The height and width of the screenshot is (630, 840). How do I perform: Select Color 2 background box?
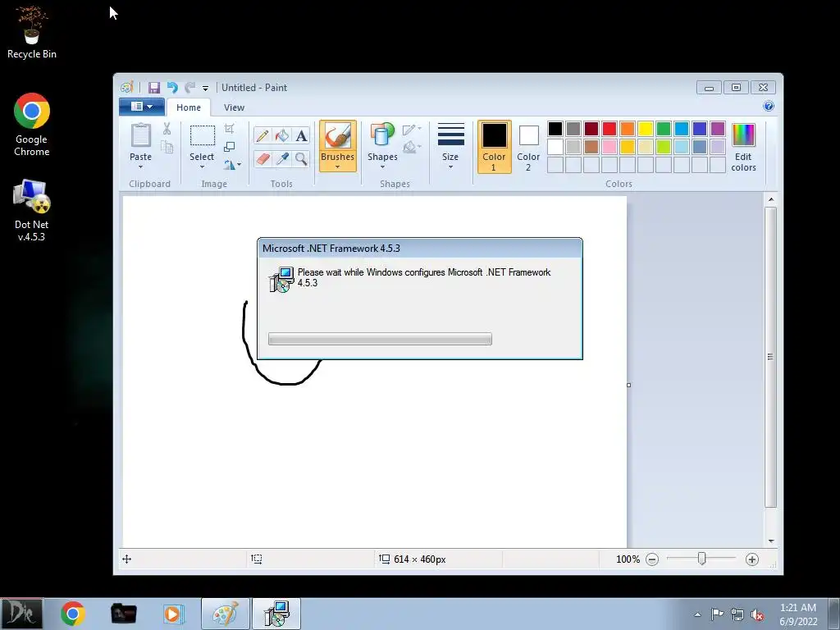tap(528, 146)
